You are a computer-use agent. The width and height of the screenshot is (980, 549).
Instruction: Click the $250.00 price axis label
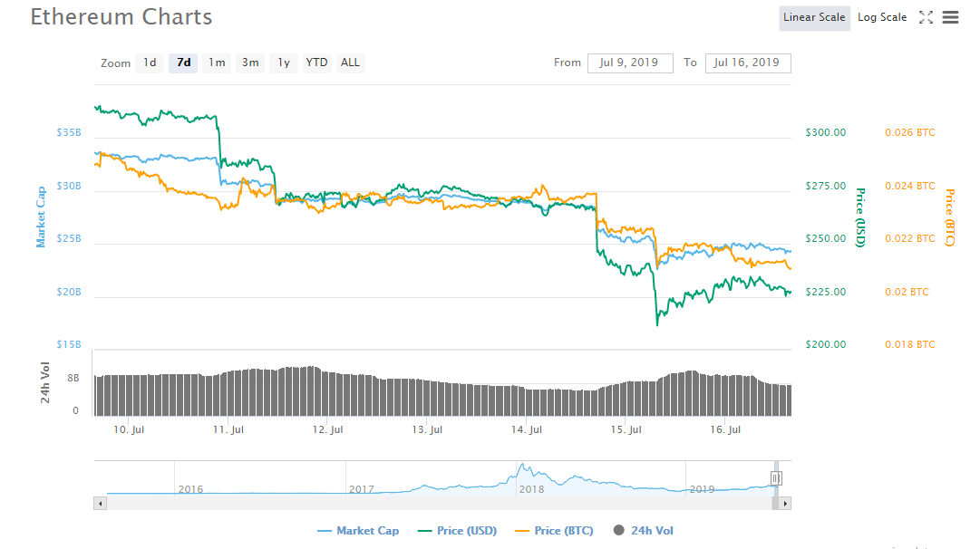click(x=826, y=238)
